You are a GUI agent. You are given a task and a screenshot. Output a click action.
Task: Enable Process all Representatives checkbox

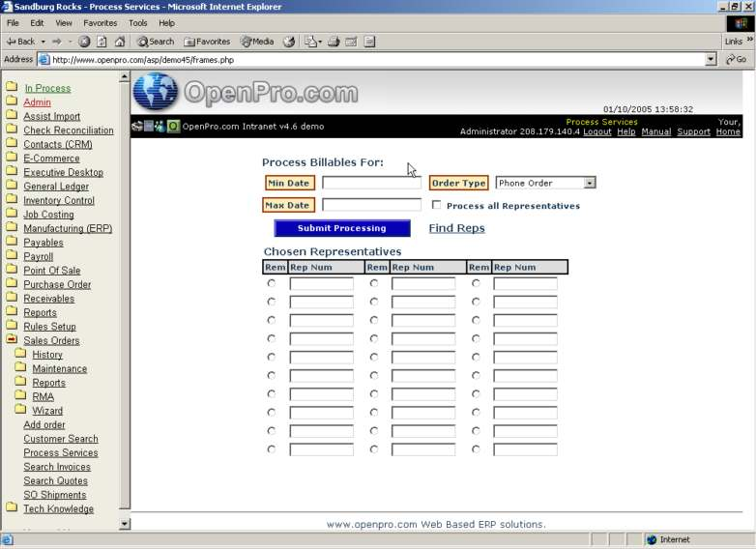[437, 205]
